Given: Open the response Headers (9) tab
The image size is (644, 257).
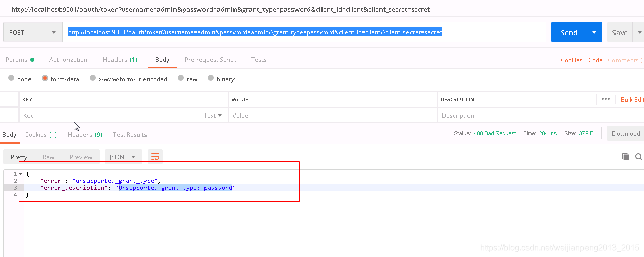Looking at the screenshot, I should (x=85, y=135).
